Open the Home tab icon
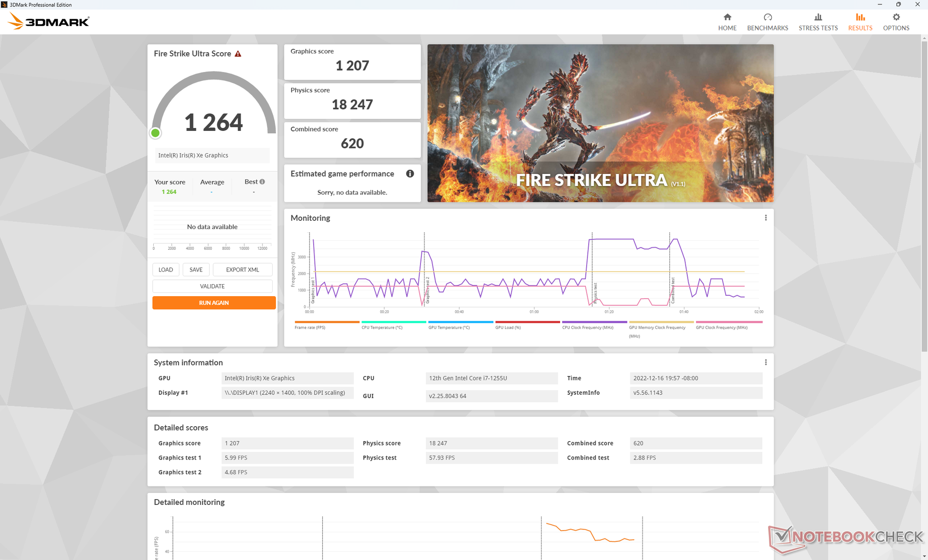Viewport: 928px width, 560px height. tap(727, 17)
